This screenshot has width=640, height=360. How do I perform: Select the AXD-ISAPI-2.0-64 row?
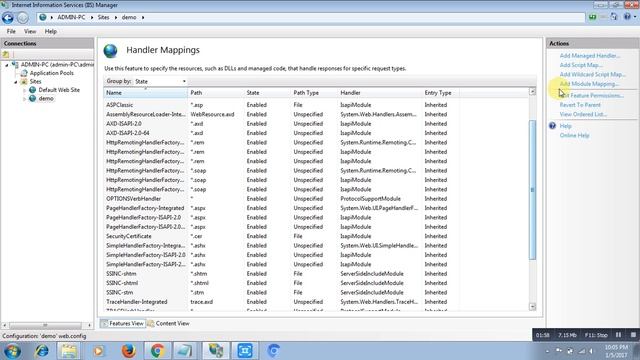click(282, 133)
